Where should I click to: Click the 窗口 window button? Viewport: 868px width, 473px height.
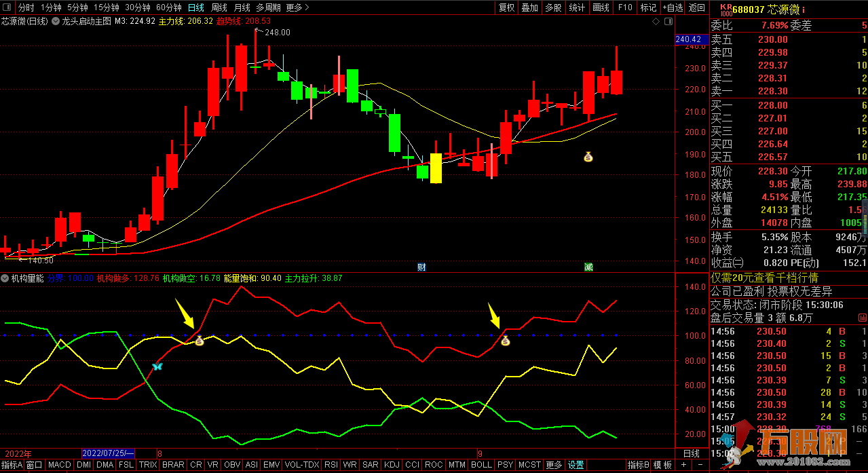click(35, 465)
